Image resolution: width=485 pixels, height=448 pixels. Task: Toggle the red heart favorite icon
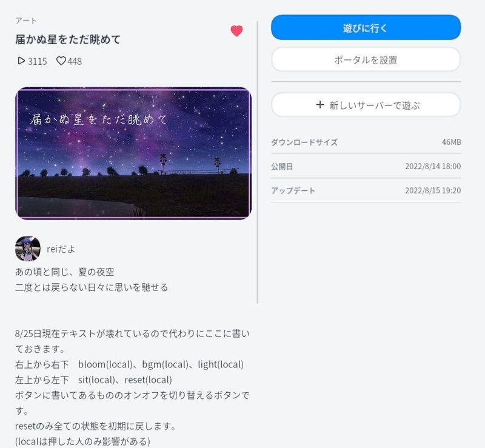(x=236, y=31)
